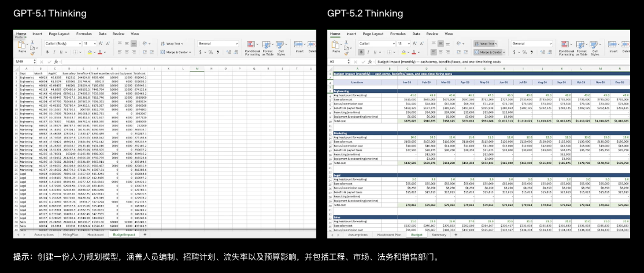Viewport: 644px width, 273px height.
Task: Toggle Underline in GPT-5.1 window
Action: pyautogui.click(x=61, y=52)
